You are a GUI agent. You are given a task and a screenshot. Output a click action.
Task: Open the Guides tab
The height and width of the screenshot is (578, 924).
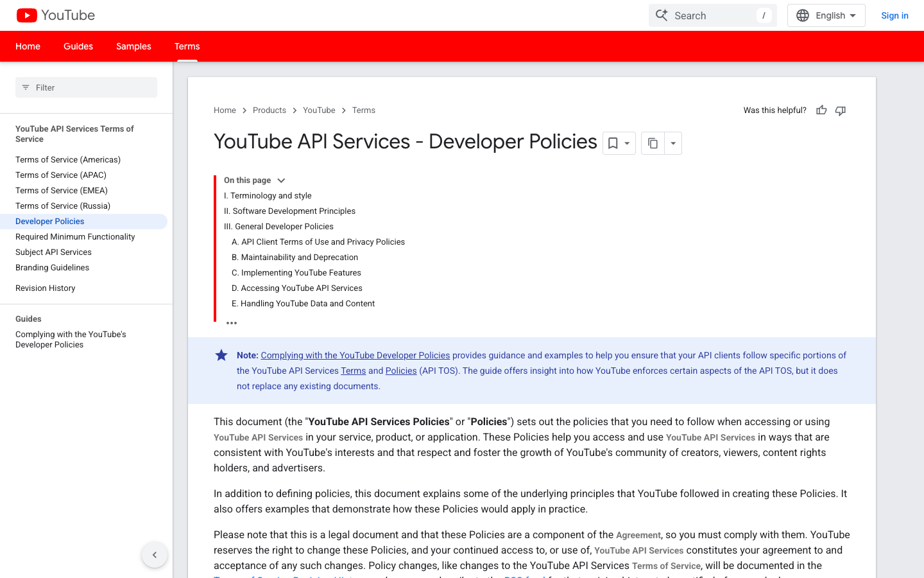pyautogui.click(x=78, y=46)
